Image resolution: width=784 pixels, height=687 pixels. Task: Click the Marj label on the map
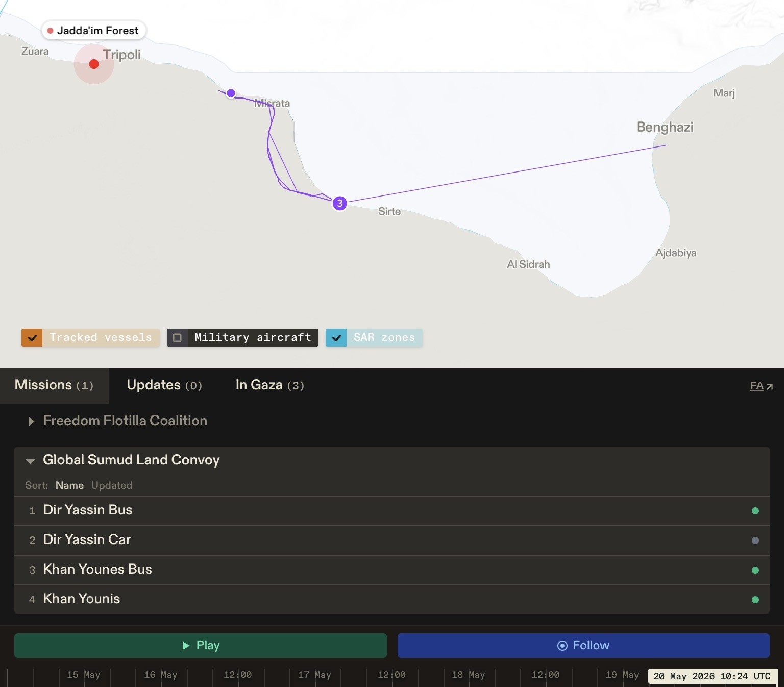tap(724, 93)
